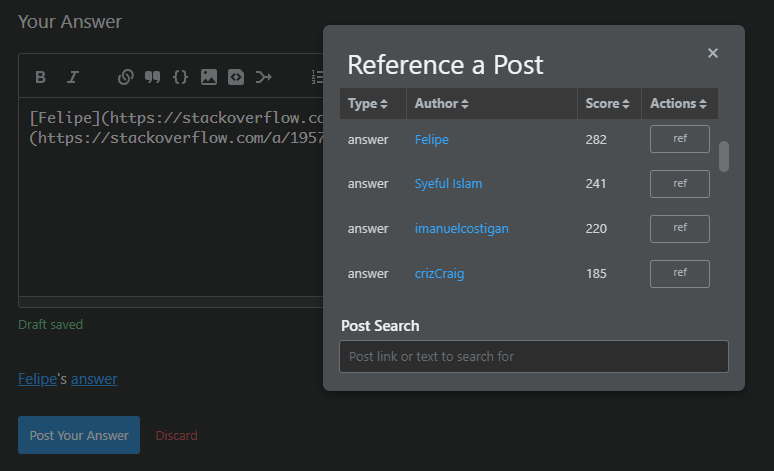Sort posts by Score column
Screen dimensions: 774x471
(x=607, y=104)
